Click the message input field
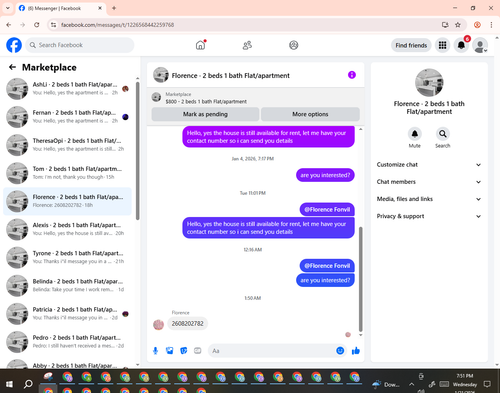The image size is (500, 393). 272,351
